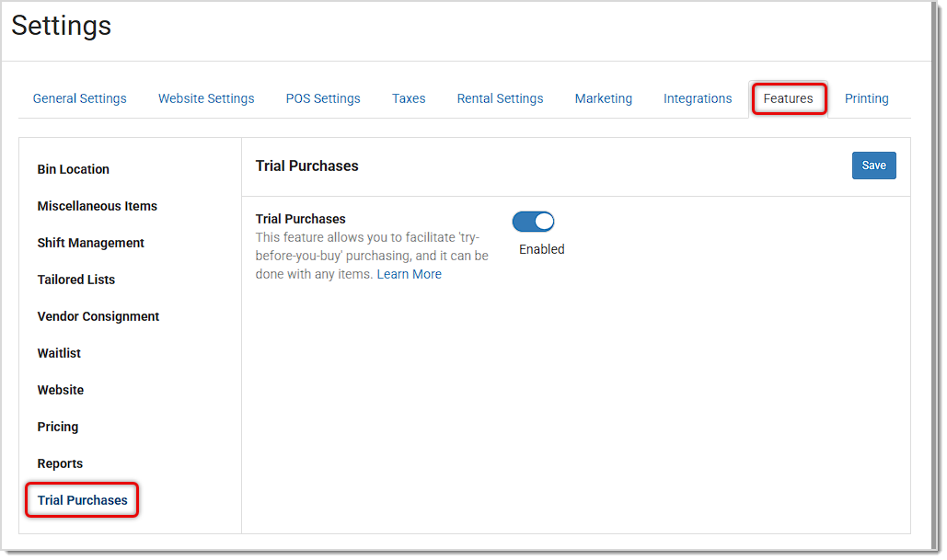The width and height of the screenshot is (947, 560).
Task: Select Pricing in the sidebar
Action: [58, 428]
